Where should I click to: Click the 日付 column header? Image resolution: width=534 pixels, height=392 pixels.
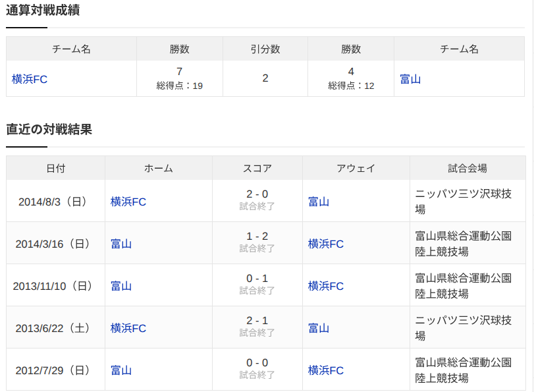click(55, 168)
